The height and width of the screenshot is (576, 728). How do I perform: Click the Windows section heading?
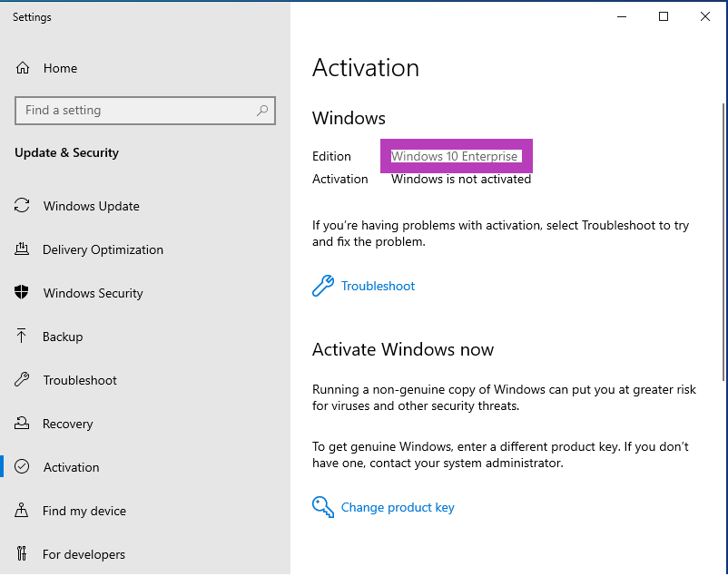pyautogui.click(x=349, y=118)
